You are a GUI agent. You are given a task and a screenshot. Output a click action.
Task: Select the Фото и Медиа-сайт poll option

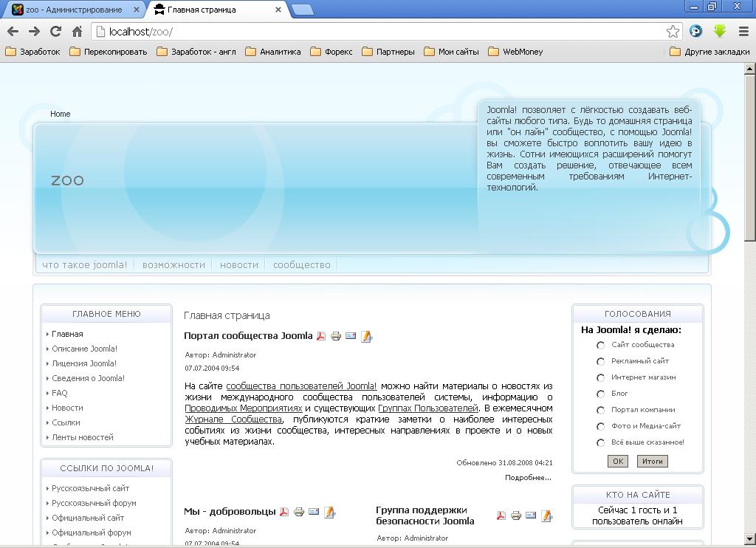[601, 426]
